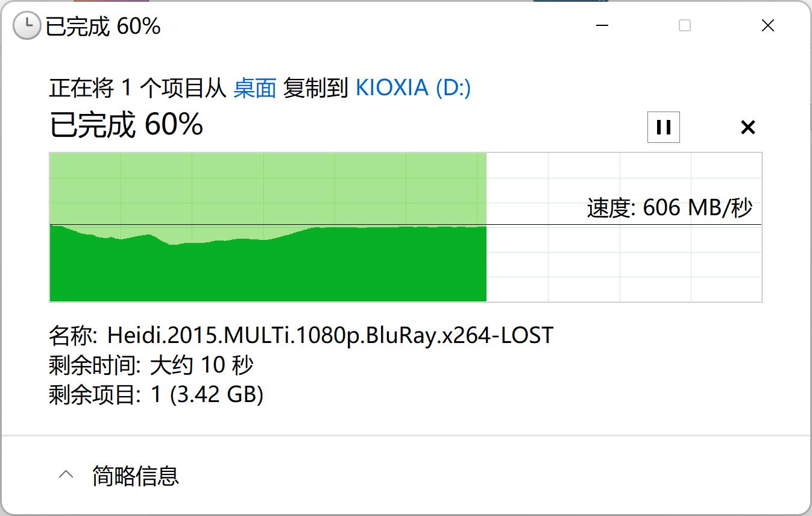Click the maximize icon of the dialog
This screenshot has height=516, width=812.
684,25
